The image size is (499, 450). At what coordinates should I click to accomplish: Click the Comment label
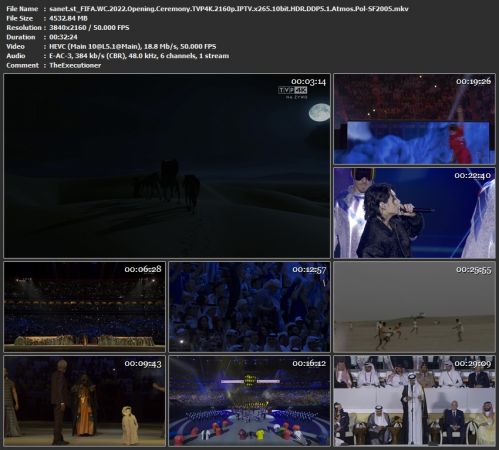tap(22, 65)
